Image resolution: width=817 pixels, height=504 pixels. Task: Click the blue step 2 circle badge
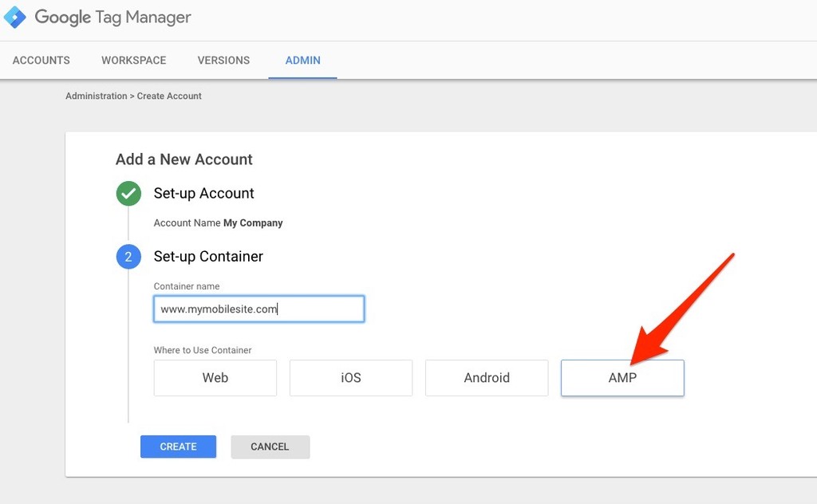[x=128, y=257]
